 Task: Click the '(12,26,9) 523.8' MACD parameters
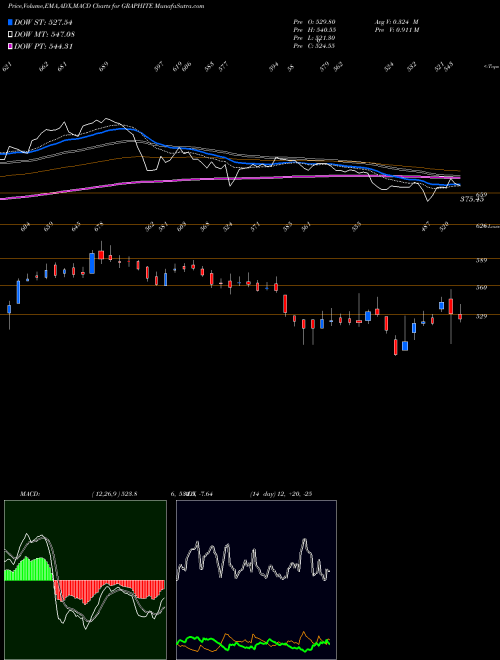point(114,494)
